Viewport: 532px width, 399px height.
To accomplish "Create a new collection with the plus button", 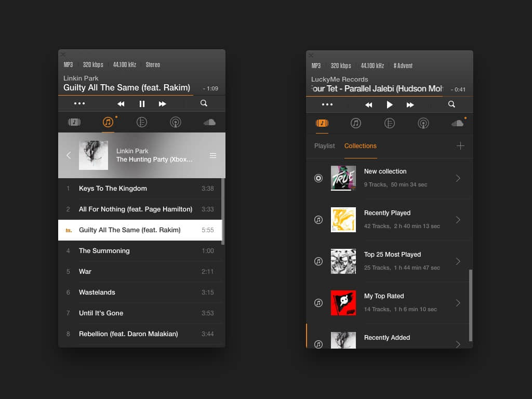I will (461, 146).
